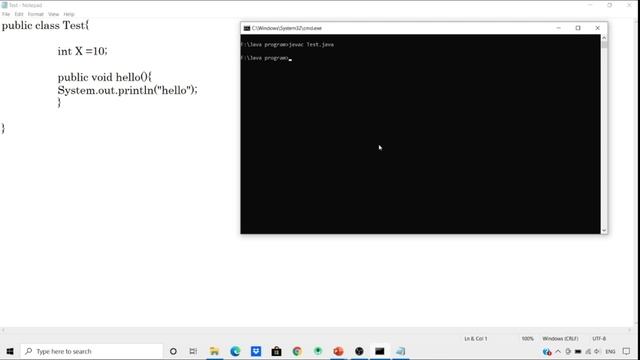640x360 pixels.
Task: Close the cmd.exe window
Action: (598, 28)
